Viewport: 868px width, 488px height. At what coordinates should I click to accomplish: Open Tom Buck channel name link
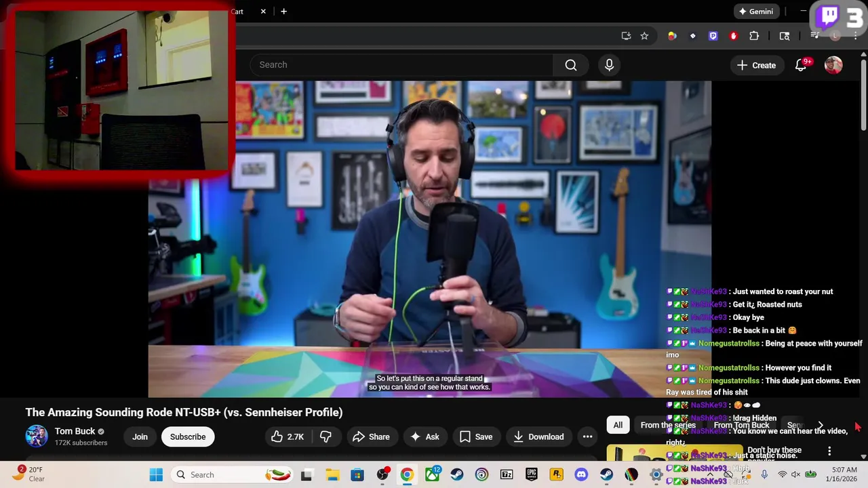[x=75, y=431]
